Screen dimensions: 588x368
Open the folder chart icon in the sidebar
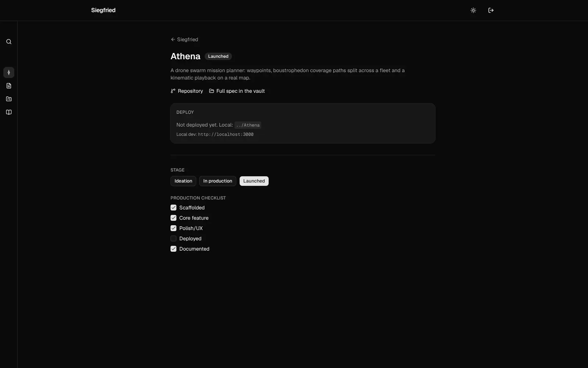coord(9,99)
